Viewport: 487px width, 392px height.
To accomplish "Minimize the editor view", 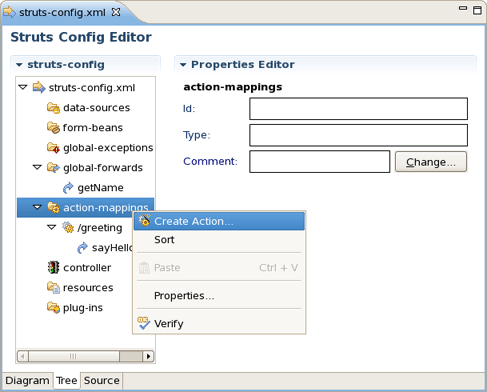I will tap(463, 8).
